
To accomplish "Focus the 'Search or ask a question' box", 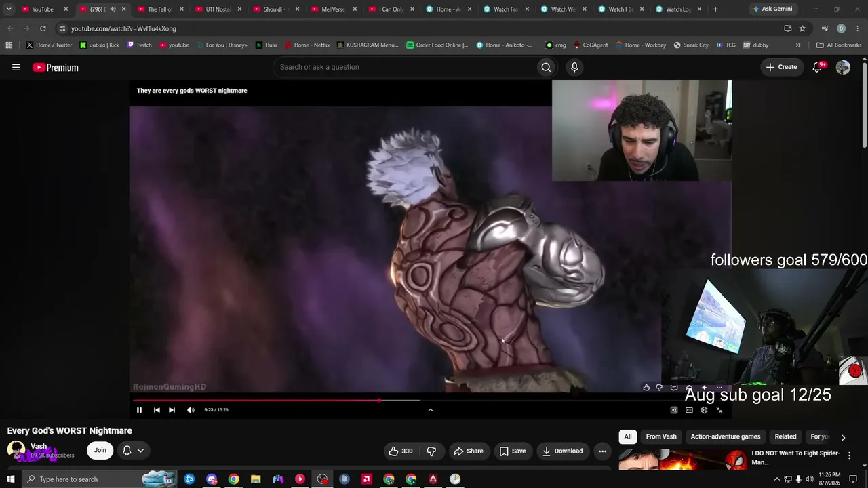I will [x=404, y=67].
